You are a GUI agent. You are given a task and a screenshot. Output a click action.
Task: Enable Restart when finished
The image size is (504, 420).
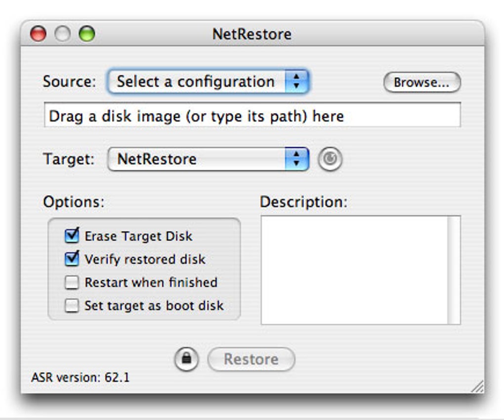[x=71, y=282]
